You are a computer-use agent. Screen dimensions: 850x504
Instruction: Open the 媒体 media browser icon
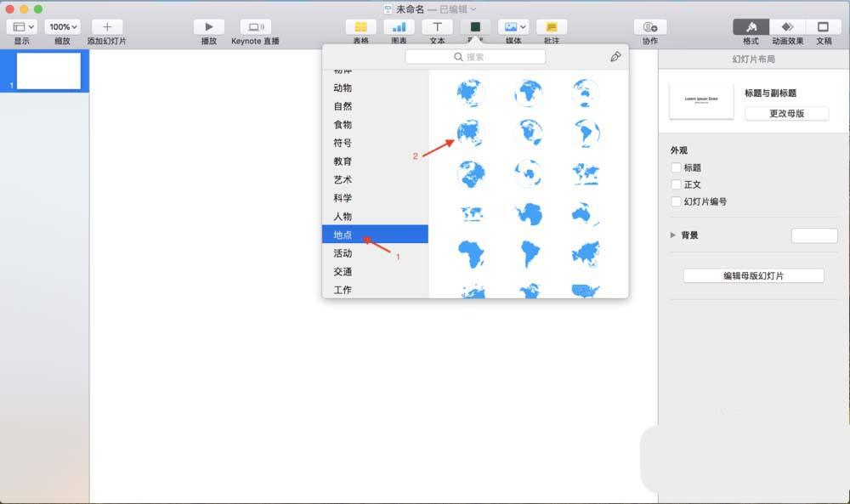coord(512,28)
